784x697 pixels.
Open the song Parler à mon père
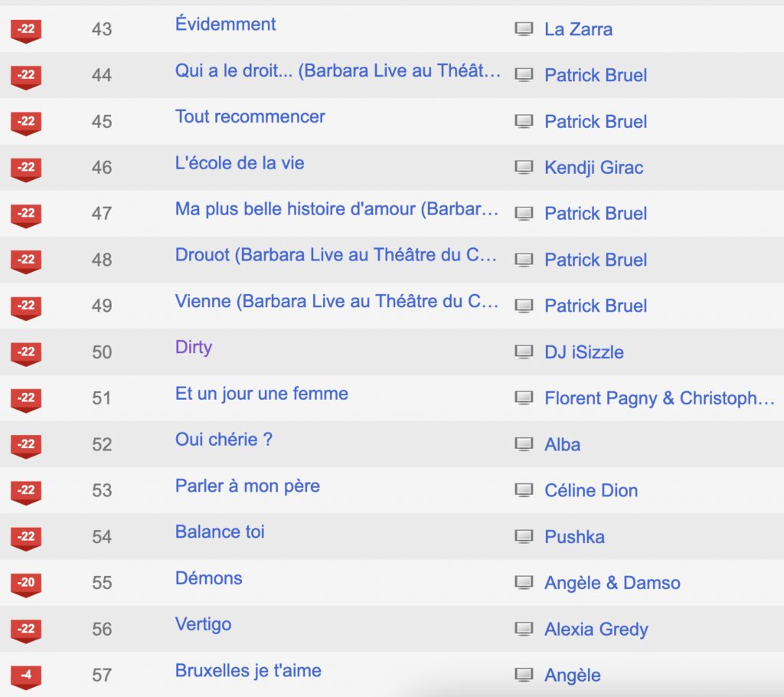click(x=247, y=486)
